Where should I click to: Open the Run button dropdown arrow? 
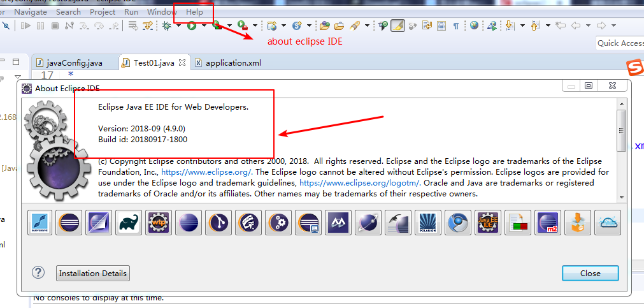[204, 26]
